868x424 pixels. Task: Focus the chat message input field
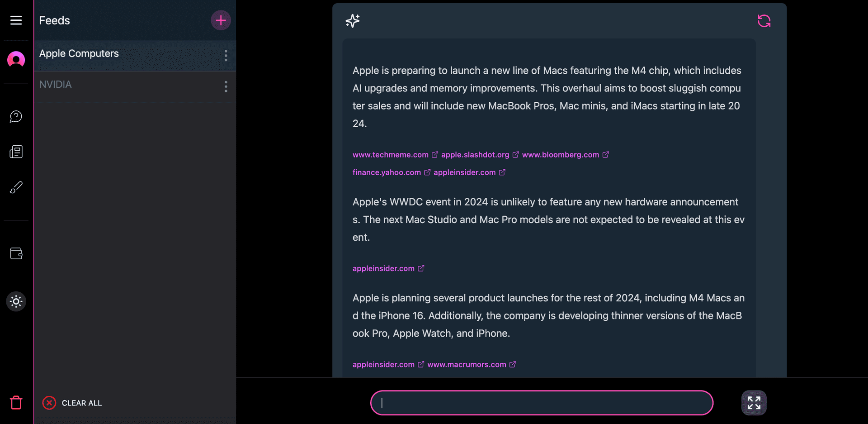point(542,403)
